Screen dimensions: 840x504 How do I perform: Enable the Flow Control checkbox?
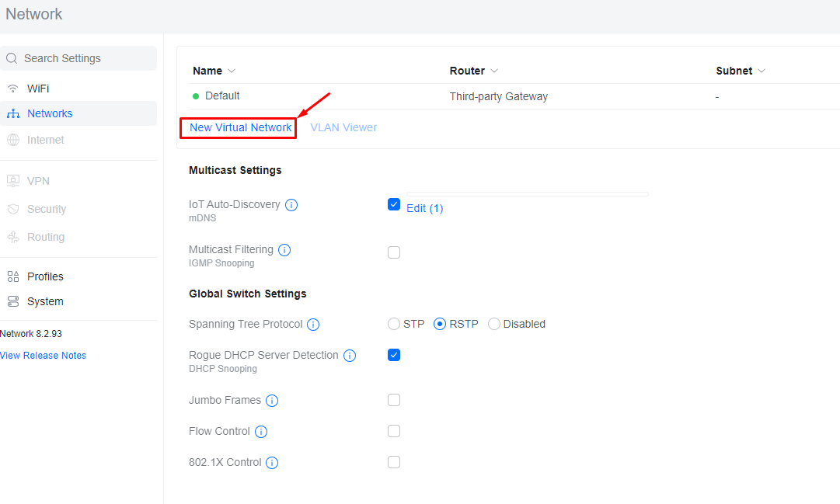pos(394,431)
